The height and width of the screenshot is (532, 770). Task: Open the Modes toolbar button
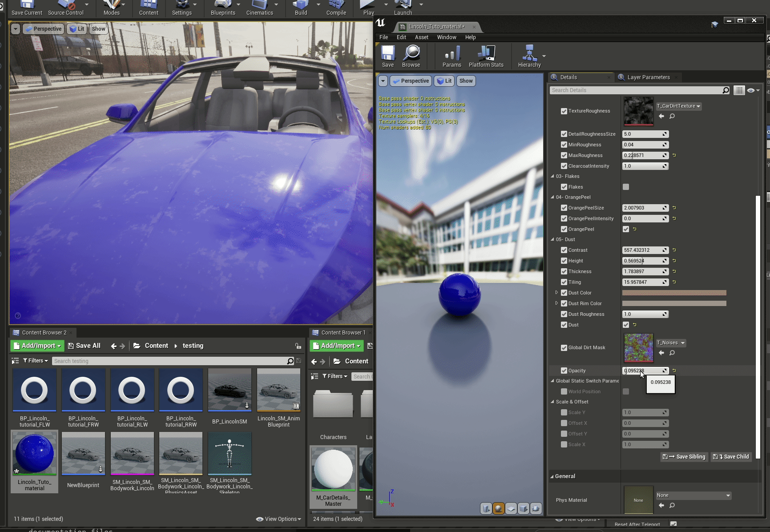pos(111,8)
